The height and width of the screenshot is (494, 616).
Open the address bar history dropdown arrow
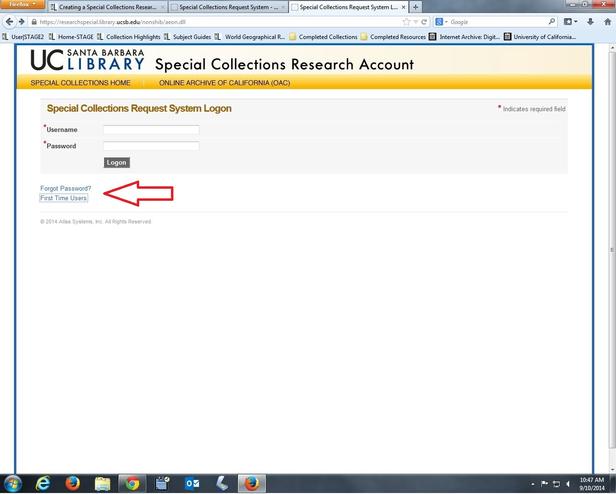(x=414, y=21)
